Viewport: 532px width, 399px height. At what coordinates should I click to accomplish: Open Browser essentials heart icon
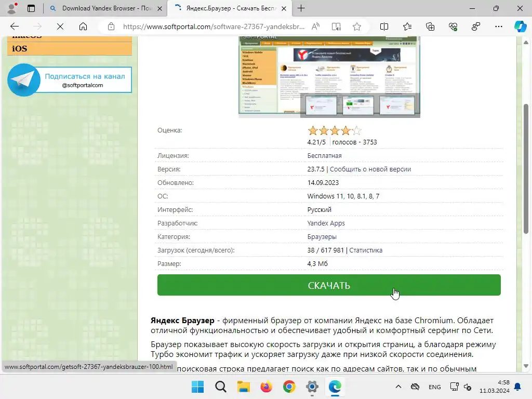pos(453,26)
